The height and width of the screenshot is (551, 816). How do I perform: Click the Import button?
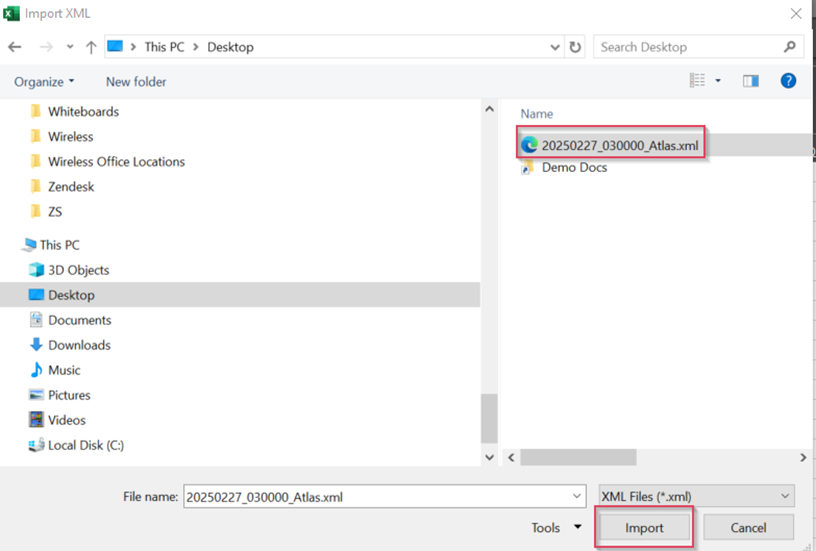pos(644,527)
